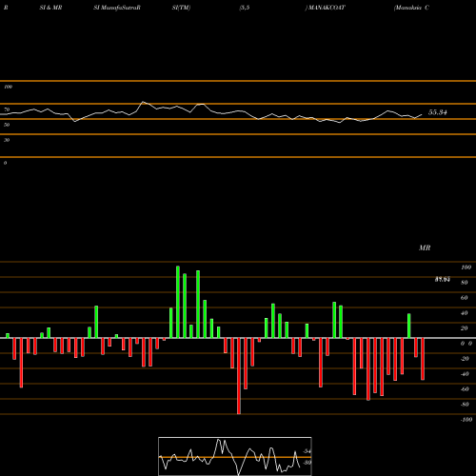The image size is (476, 476).
Task: Click the RSI axis label 0 at left
Action: [5, 163]
